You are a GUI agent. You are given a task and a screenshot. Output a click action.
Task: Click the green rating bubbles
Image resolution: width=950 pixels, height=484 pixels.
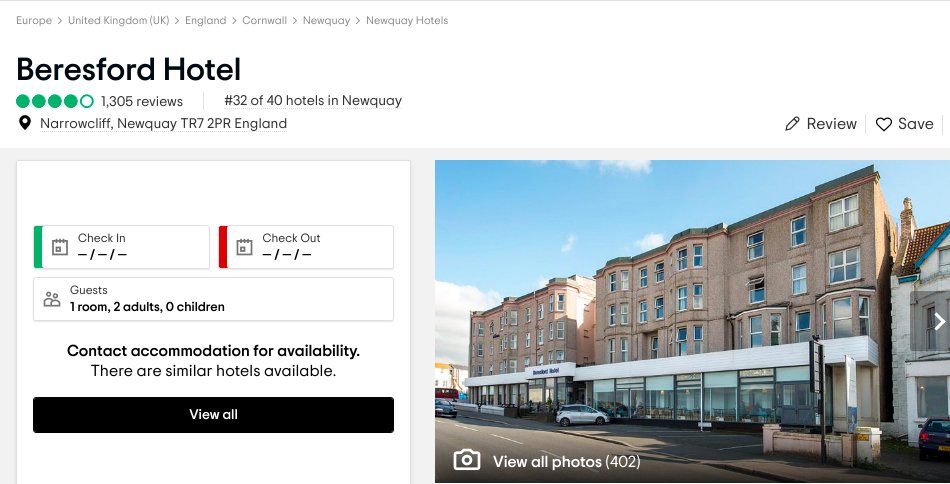[55, 101]
